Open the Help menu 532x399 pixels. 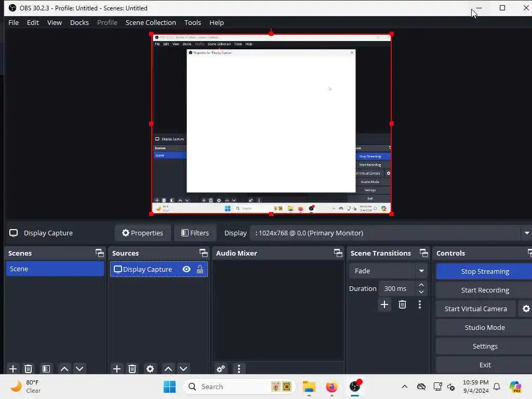coord(217,23)
